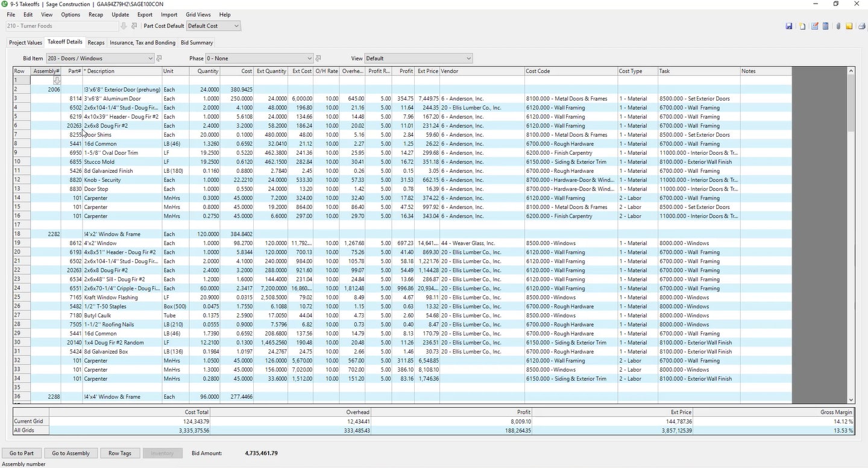Click the detail lookup icon left of Part Cost Default
Image resolution: width=868 pixels, height=468 pixels.
click(x=134, y=26)
